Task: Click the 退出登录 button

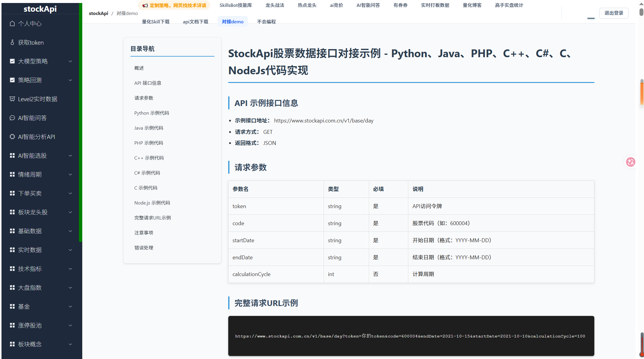Action: pyautogui.click(x=614, y=13)
